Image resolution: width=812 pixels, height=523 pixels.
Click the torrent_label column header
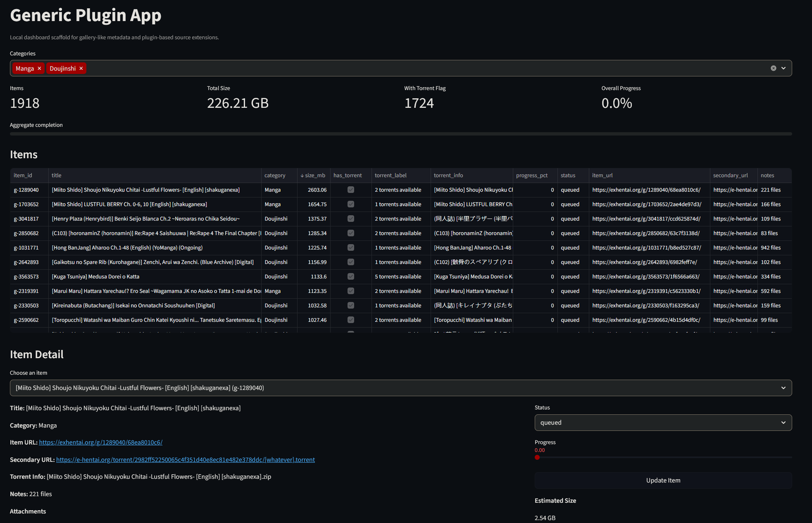click(391, 176)
